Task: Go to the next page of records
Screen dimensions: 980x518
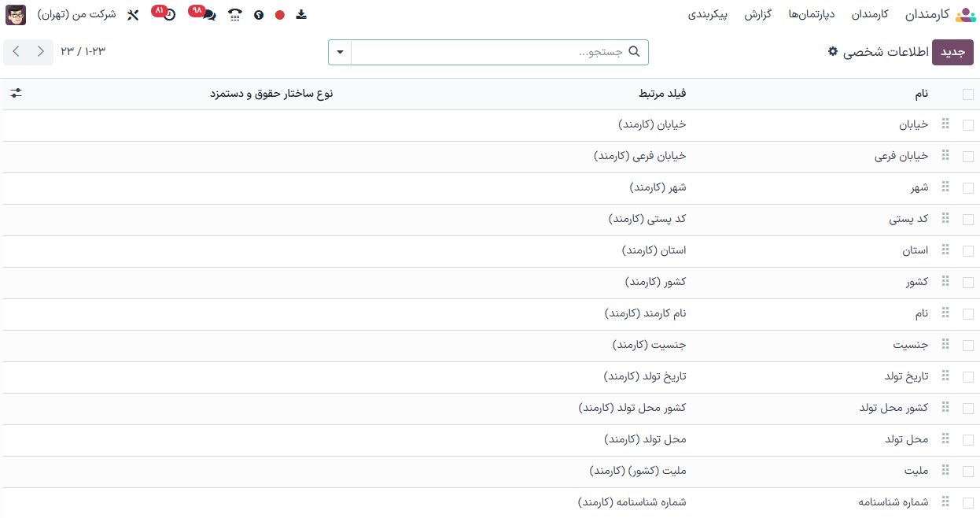Action: click(17, 52)
